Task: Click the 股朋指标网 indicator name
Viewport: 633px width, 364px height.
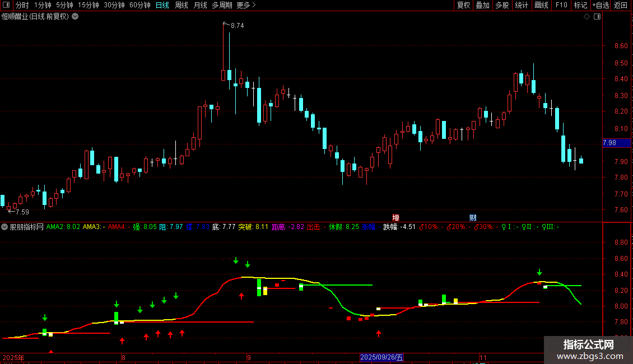Action: (27, 227)
